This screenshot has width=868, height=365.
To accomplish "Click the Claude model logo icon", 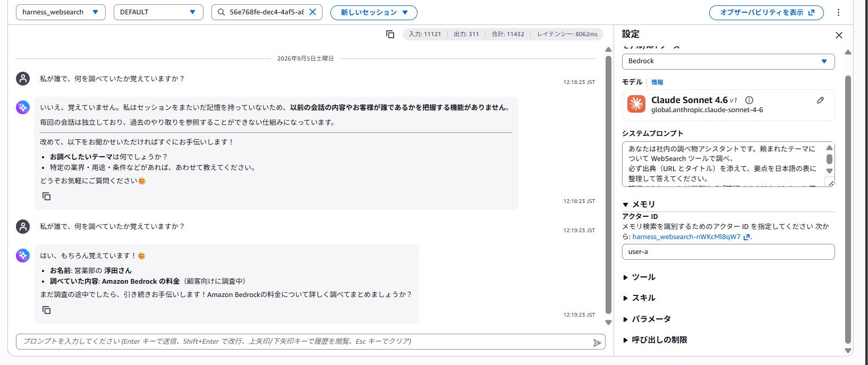I will pyautogui.click(x=636, y=104).
